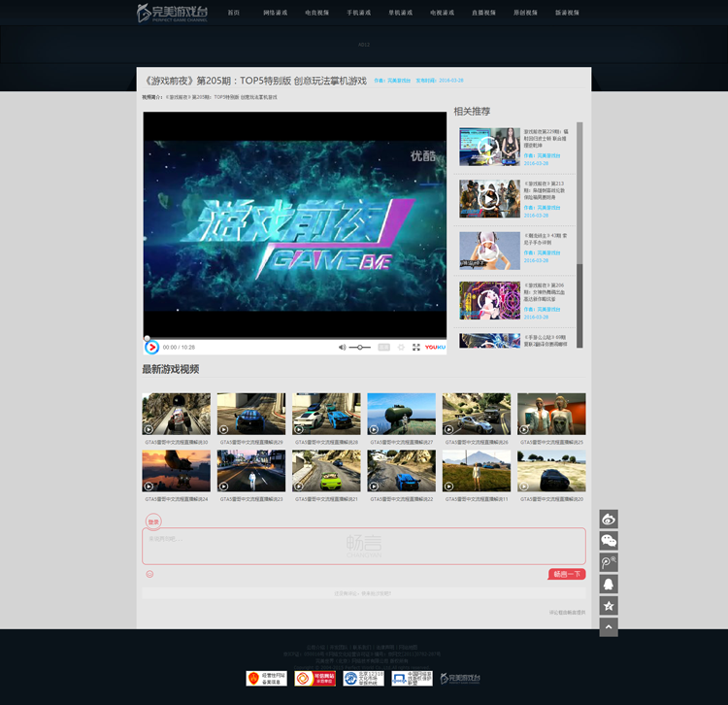The width and height of the screenshot is (728, 705).
Task: Open GTA5 流程直播解说28 thumbnail
Action: [326, 414]
